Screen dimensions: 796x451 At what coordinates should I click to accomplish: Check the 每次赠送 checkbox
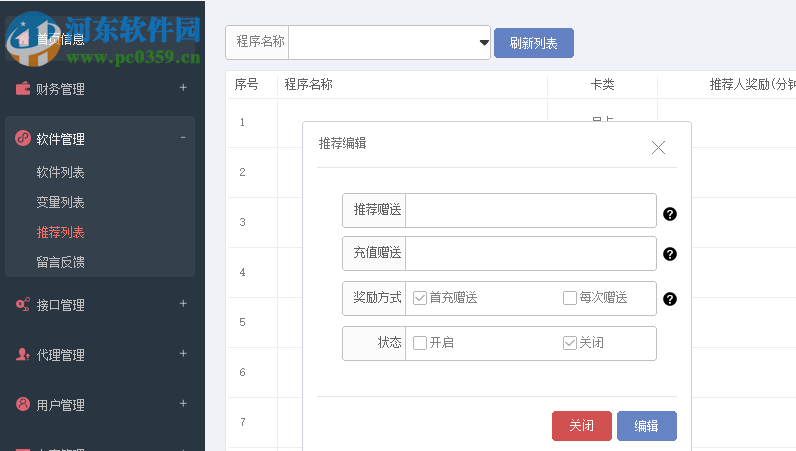[570, 298]
